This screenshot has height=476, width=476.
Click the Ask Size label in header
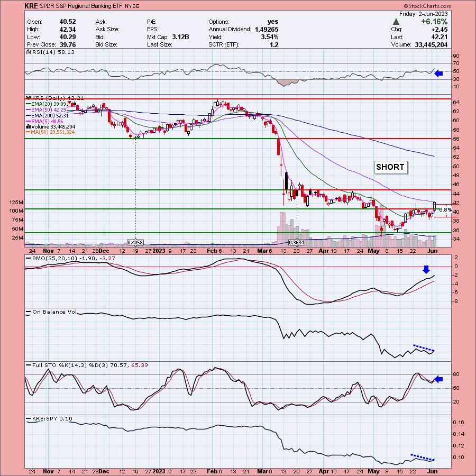click(107, 30)
